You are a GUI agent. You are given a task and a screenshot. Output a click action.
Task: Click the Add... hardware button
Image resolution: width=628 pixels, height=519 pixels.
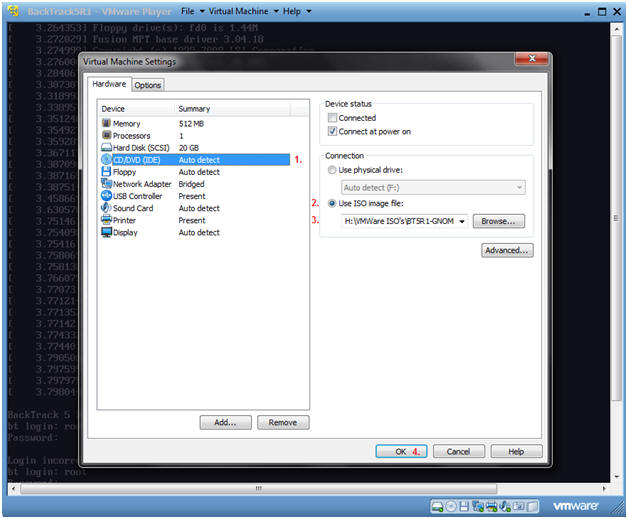point(225,422)
